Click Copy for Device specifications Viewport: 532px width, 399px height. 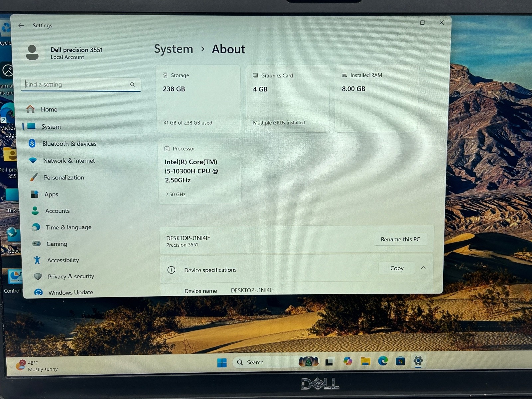coord(397,268)
